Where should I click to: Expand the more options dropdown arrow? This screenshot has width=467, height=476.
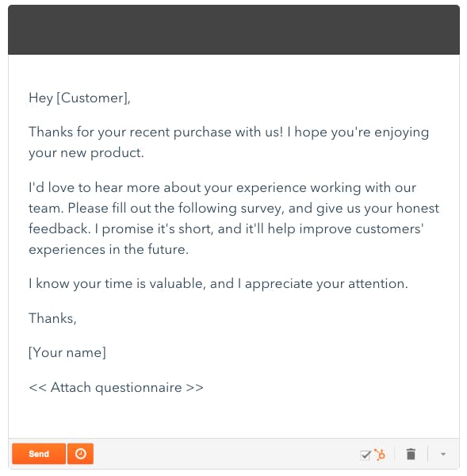[443, 454]
